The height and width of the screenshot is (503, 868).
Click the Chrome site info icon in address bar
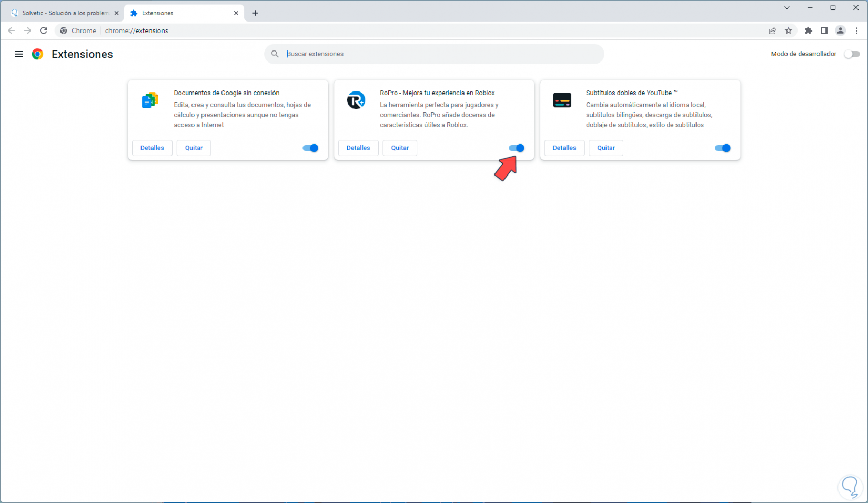point(64,30)
